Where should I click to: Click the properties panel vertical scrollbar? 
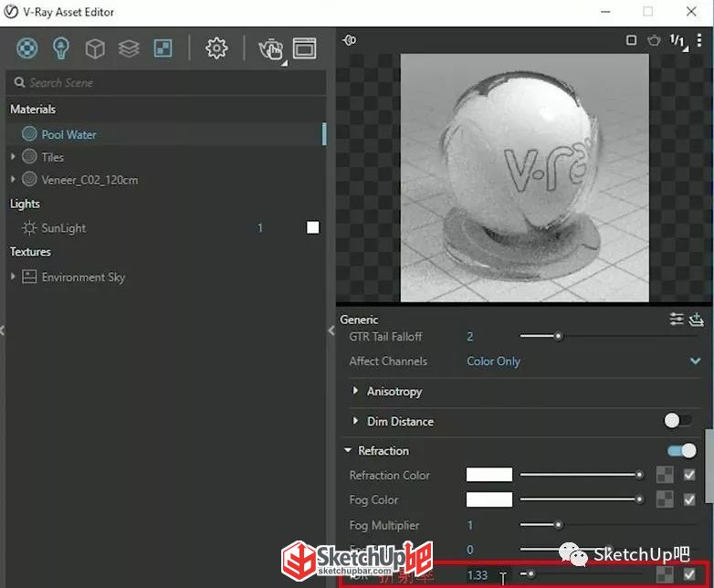point(710,466)
